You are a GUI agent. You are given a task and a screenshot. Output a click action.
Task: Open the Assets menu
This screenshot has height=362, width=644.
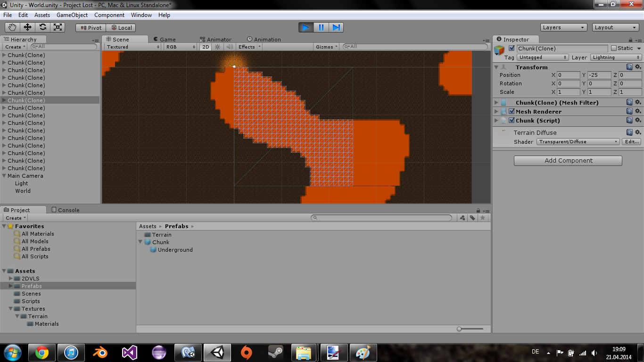[x=42, y=15]
